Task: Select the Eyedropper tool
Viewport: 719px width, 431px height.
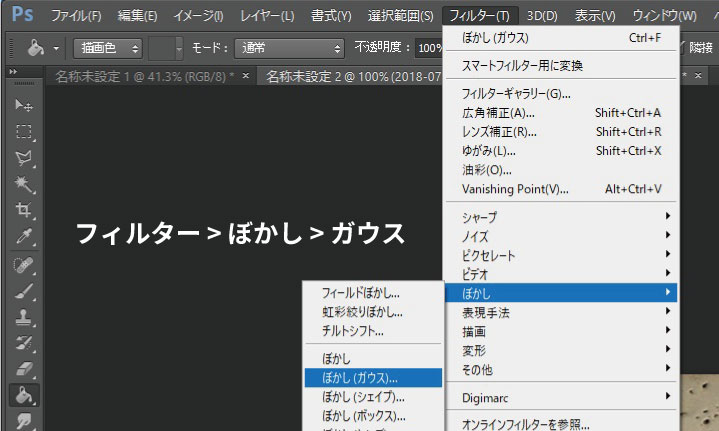Action: click(23, 237)
